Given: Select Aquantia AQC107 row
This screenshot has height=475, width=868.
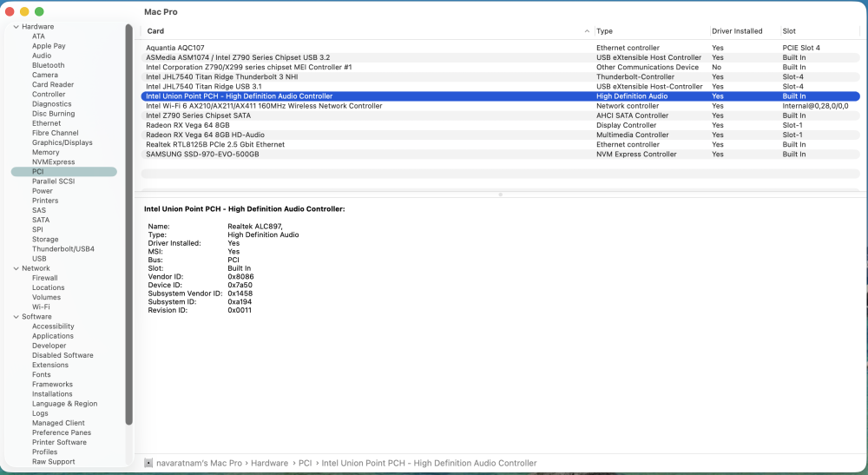Looking at the screenshot, I should 501,48.
